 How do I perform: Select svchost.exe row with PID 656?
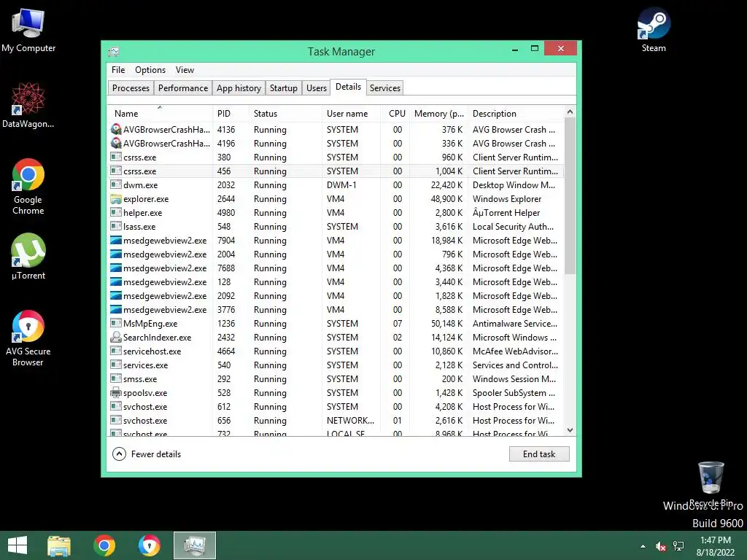[336, 420]
